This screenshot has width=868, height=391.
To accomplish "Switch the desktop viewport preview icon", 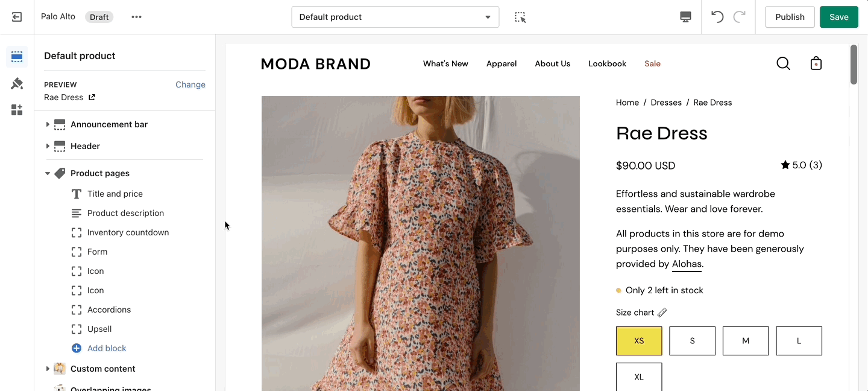I will tap(685, 17).
